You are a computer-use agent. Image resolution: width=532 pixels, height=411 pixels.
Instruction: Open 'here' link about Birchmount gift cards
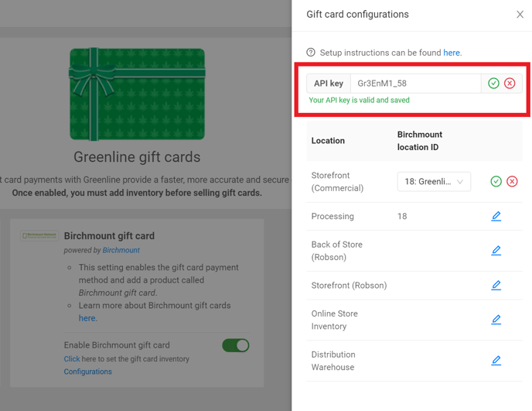coord(87,318)
